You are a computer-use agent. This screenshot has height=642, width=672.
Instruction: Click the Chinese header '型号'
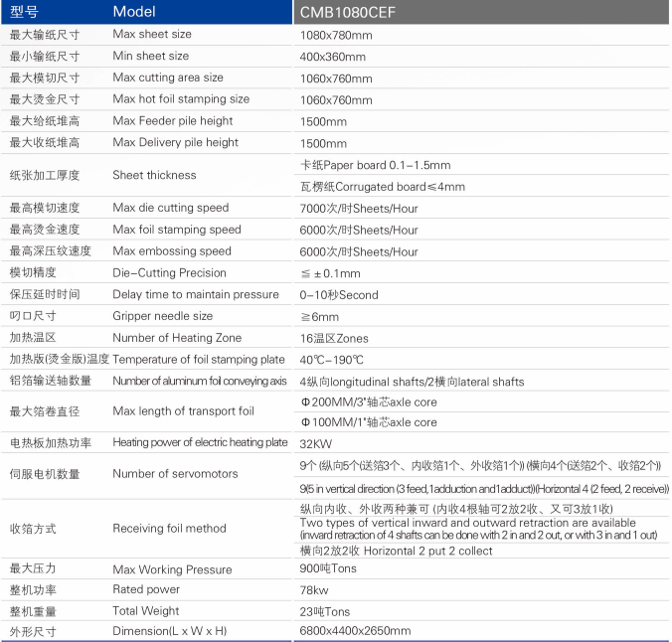[24, 12]
